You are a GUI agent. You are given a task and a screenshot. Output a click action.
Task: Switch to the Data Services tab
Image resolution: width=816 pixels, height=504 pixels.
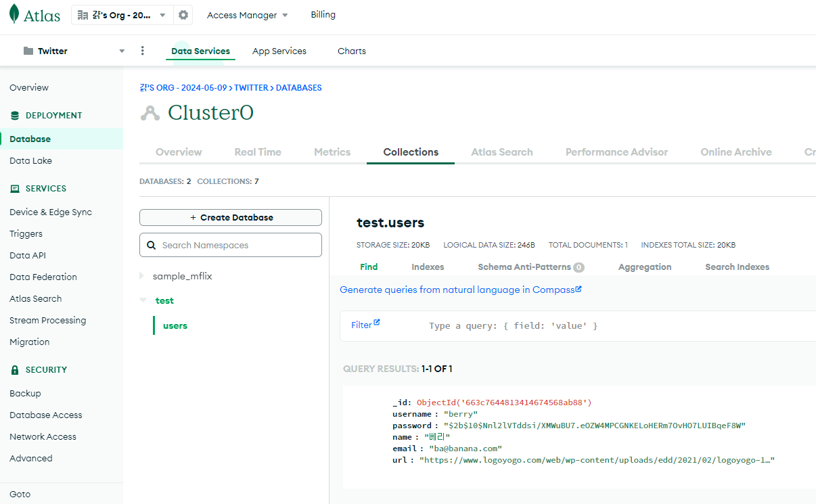[200, 51]
